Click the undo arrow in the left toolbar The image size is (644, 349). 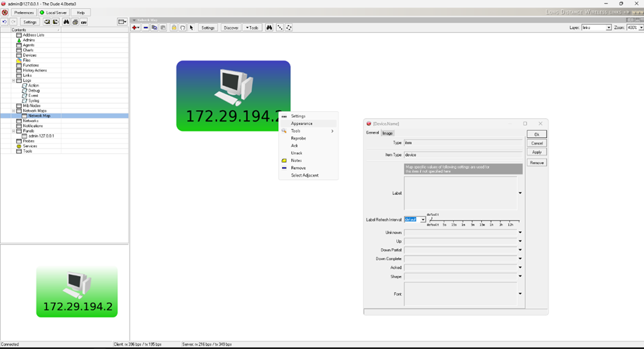[5, 22]
